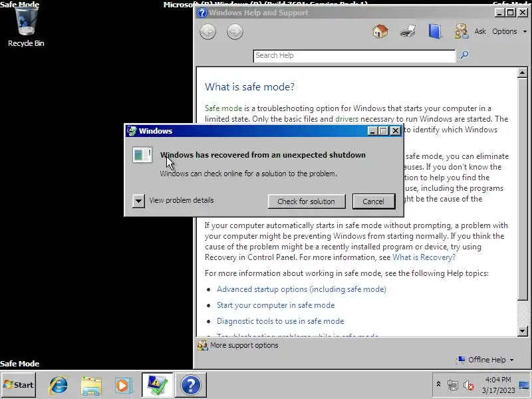532x399 pixels.
Task: Open the Start menu
Action: click(19, 385)
